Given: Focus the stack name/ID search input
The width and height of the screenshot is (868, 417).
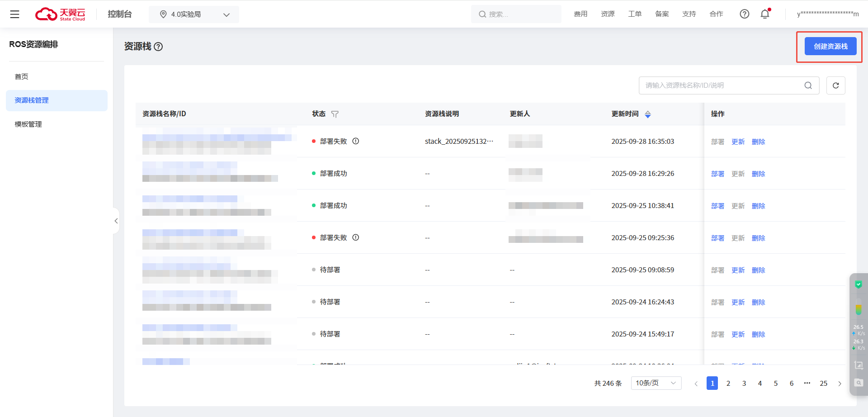Looking at the screenshot, I should [721, 85].
